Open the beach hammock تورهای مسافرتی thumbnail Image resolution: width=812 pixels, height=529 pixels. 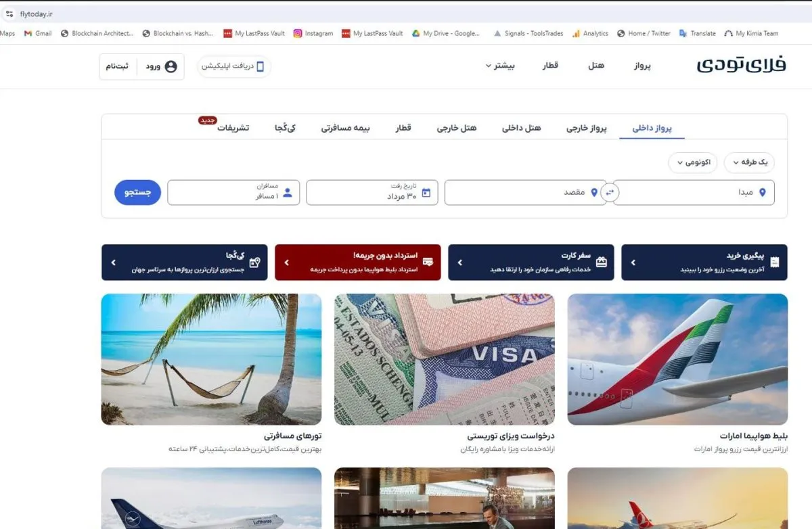coord(211,359)
